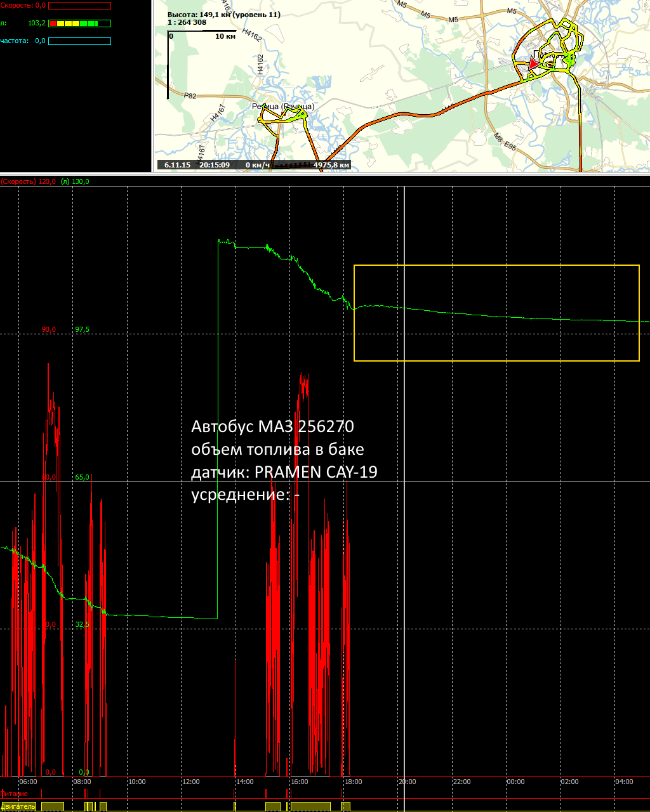Click the red vehicle position arrow on map

coord(534,64)
